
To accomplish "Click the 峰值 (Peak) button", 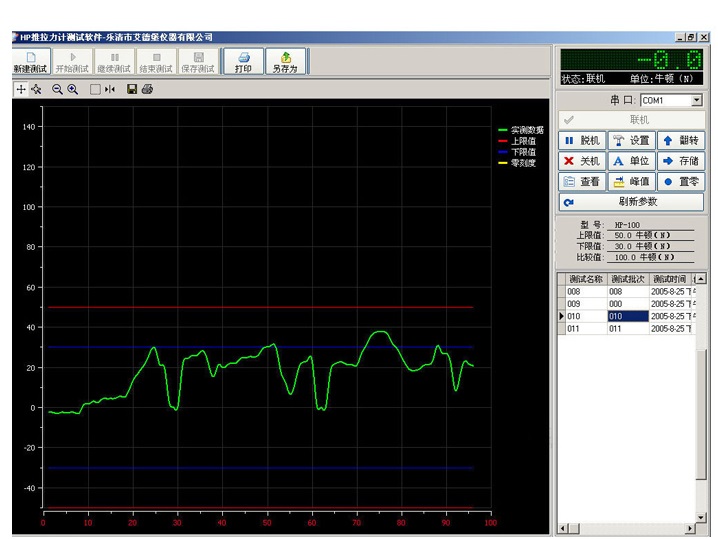I will click(x=631, y=182).
